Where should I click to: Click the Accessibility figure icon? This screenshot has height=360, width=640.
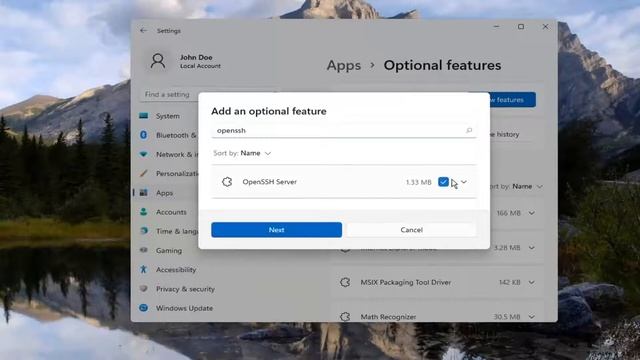(144, 269)
